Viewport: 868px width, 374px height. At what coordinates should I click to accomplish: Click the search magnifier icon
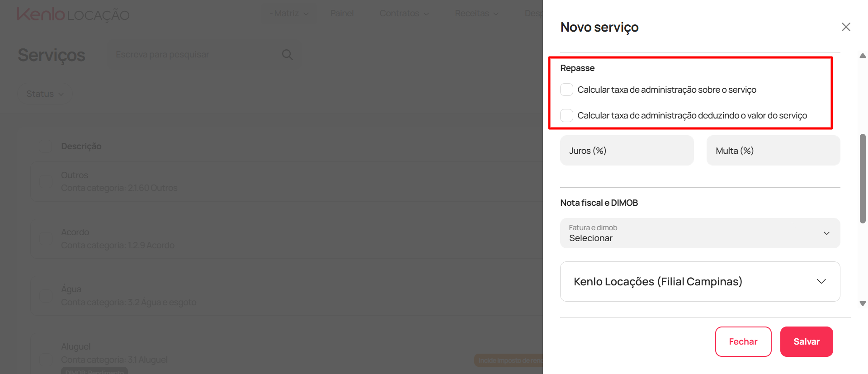point(288,55)
